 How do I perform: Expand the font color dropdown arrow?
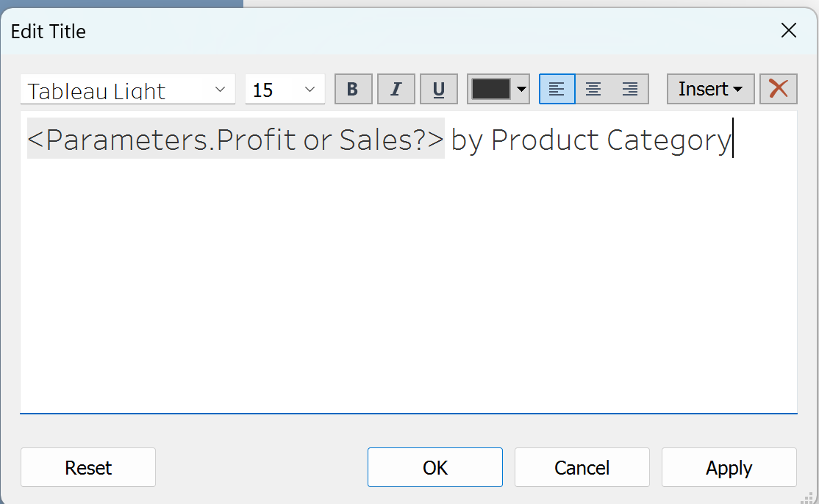[x=521, y=90]
